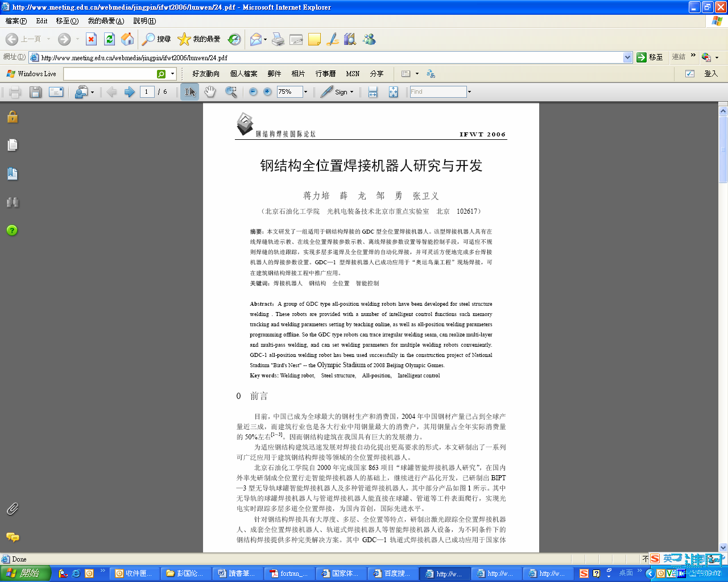The height and width of the screenshot is (582, 728).
Task: Open the 75% zoom level dropdown arrow
Action: [x=305, y=92]
